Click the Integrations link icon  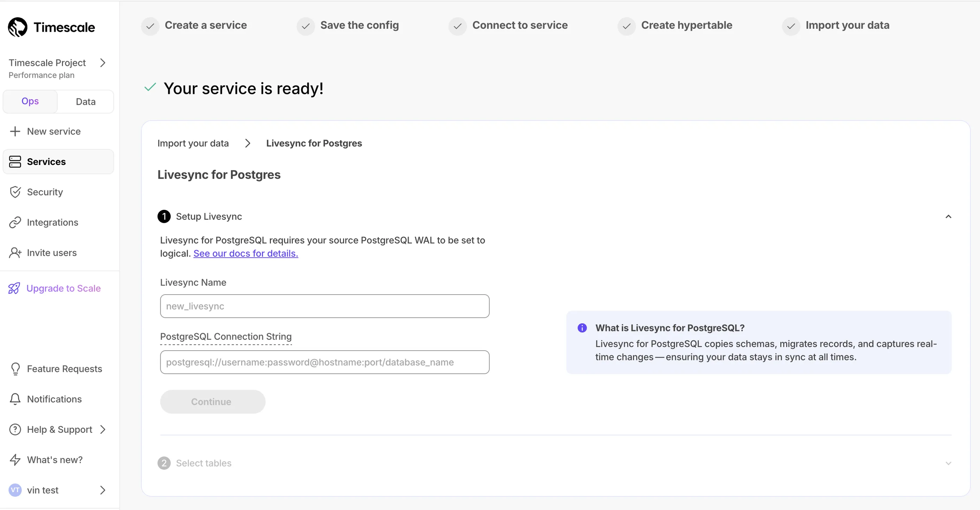point(15,222)
